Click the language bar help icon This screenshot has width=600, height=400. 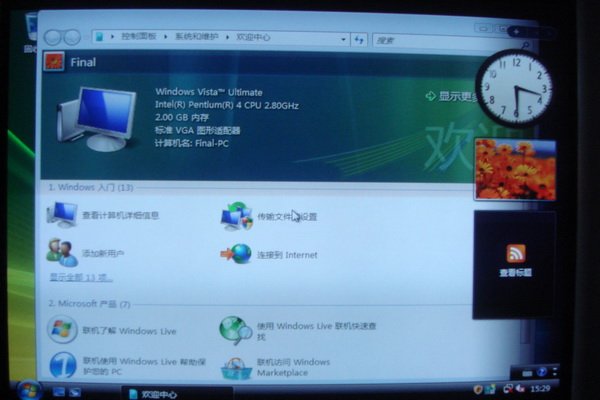click(x=542, y=372)
